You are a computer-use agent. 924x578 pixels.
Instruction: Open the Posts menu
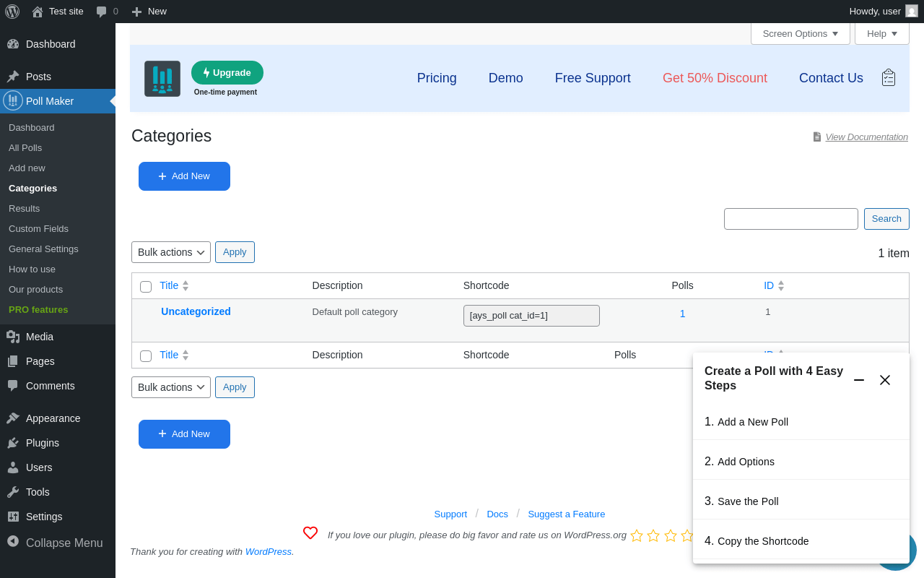coord(58,77)
